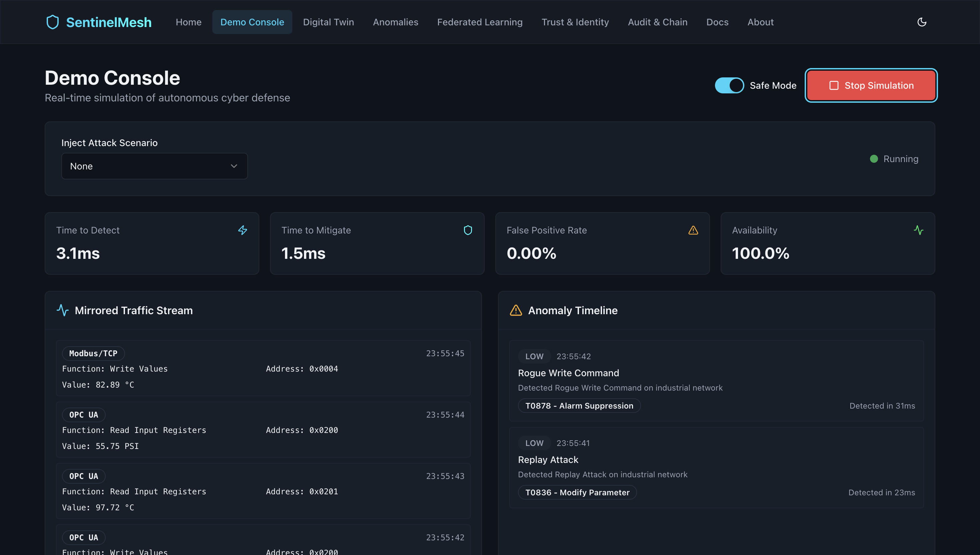
Task: Click the T0836 - Modify Parameter tag
Action: [x=577, y=493]
